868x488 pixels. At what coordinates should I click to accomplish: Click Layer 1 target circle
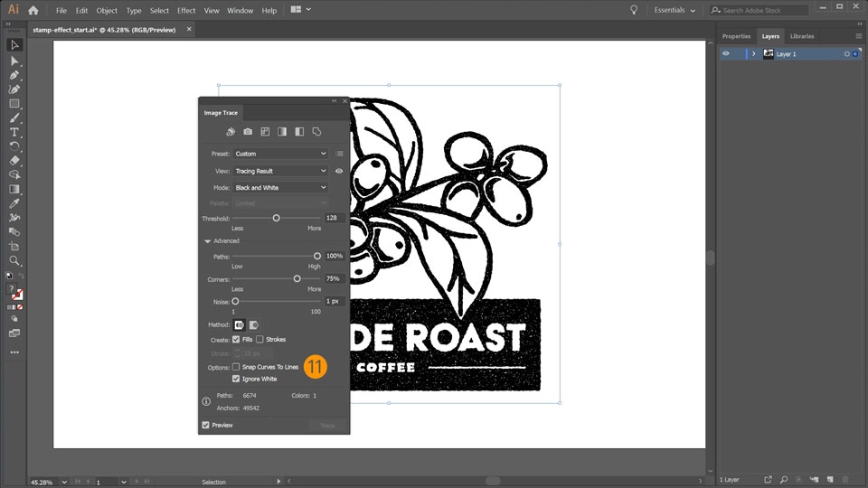tap(846, 54)
